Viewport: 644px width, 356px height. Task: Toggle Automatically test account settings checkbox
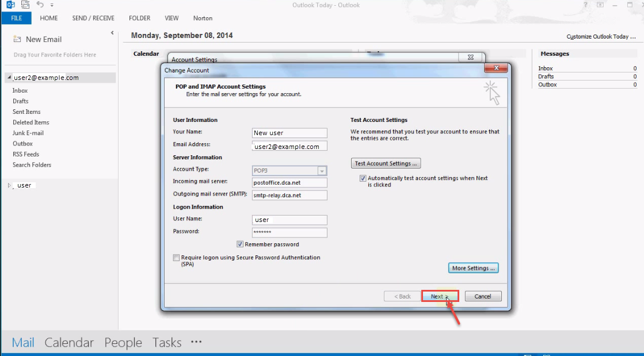[x=363, y=178]
